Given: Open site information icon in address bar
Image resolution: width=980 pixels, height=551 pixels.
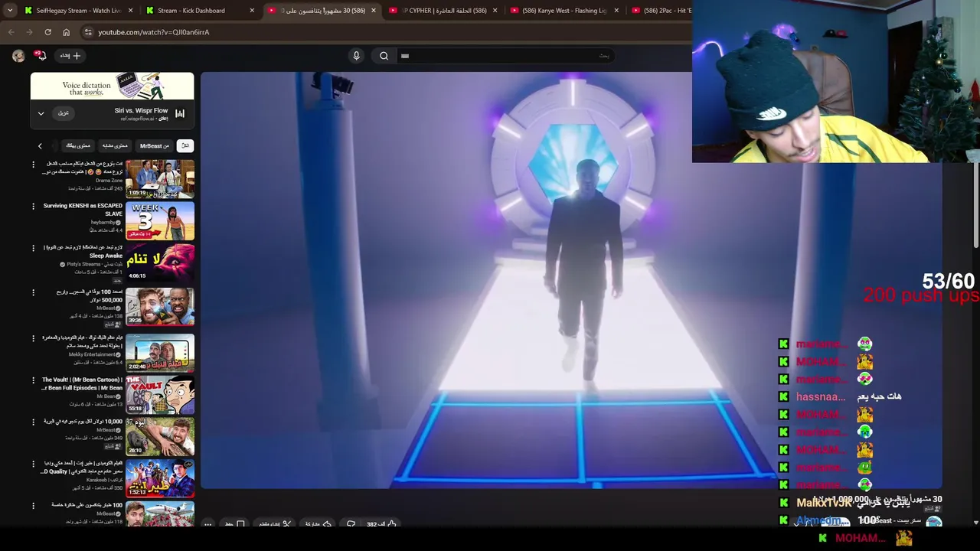Looking at the screenshot, I should point(88,32).
